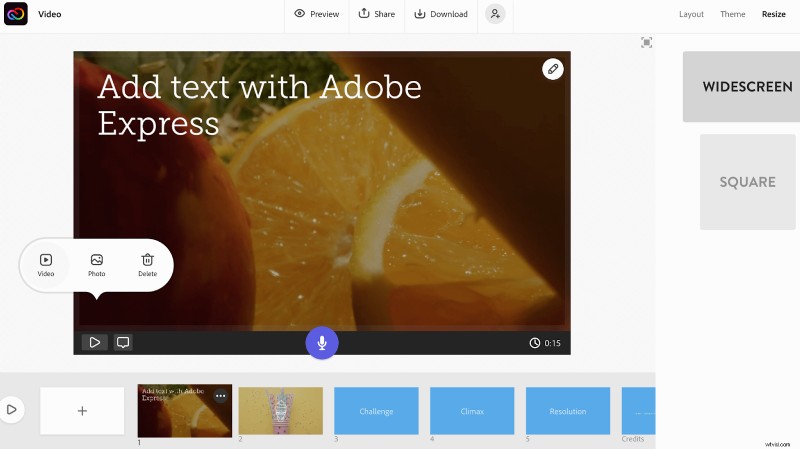Screen dimensions: 800x449
Task: Select the Climax slide
Action: (x=472, y=411)
